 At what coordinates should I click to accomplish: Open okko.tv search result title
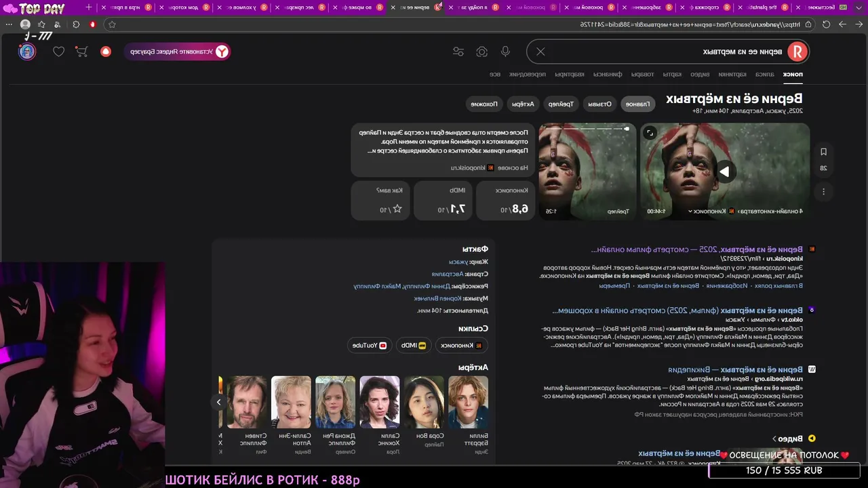pyautogui.click(x=677, y=310)
